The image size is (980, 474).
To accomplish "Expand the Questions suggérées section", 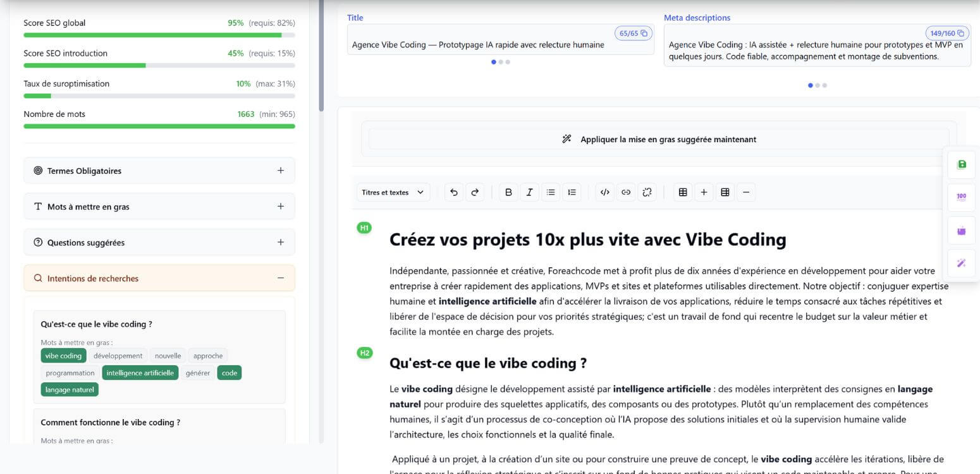I will [159, 243].
